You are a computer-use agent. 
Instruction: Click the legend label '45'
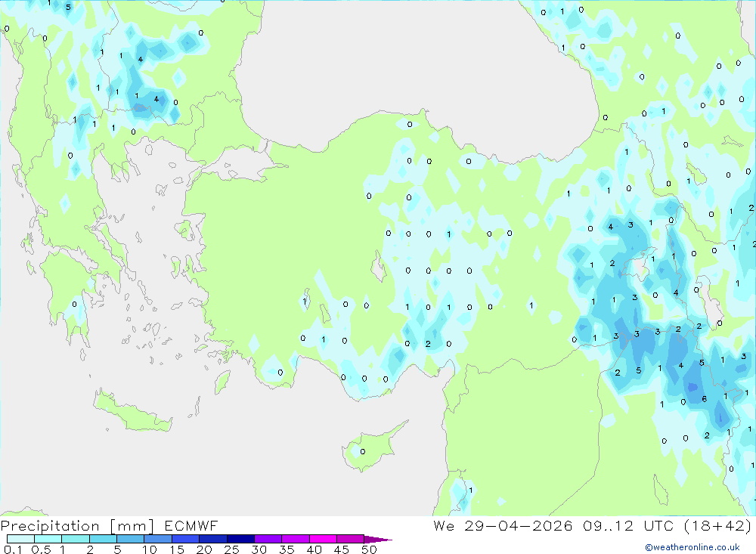coord(342,549)
